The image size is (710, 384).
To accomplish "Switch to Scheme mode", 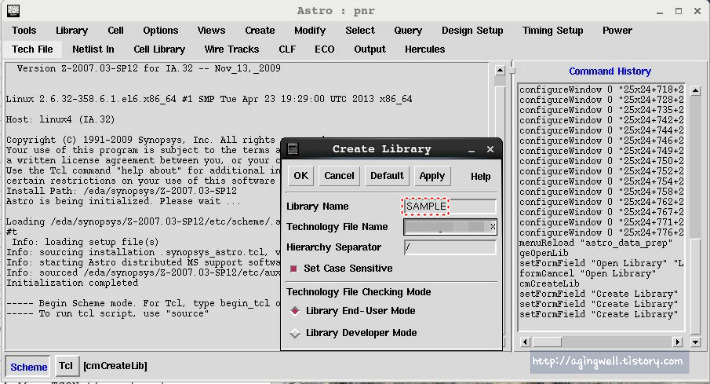I will point(28,367).
